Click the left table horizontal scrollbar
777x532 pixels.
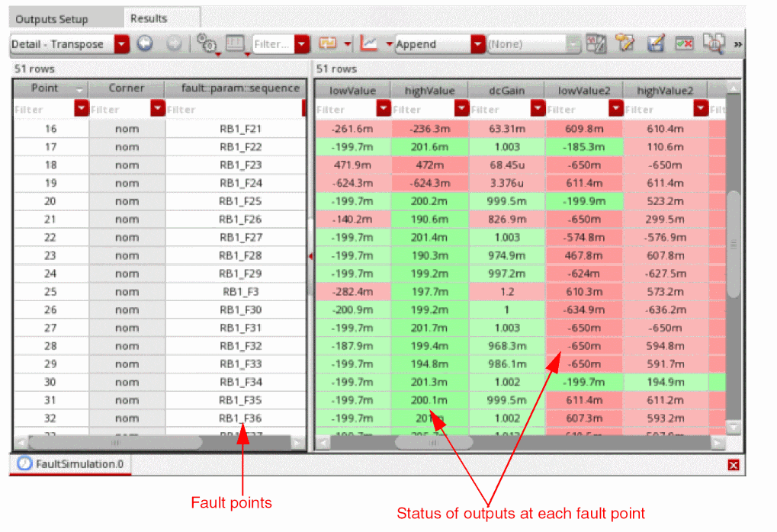[x=115, y=442]
